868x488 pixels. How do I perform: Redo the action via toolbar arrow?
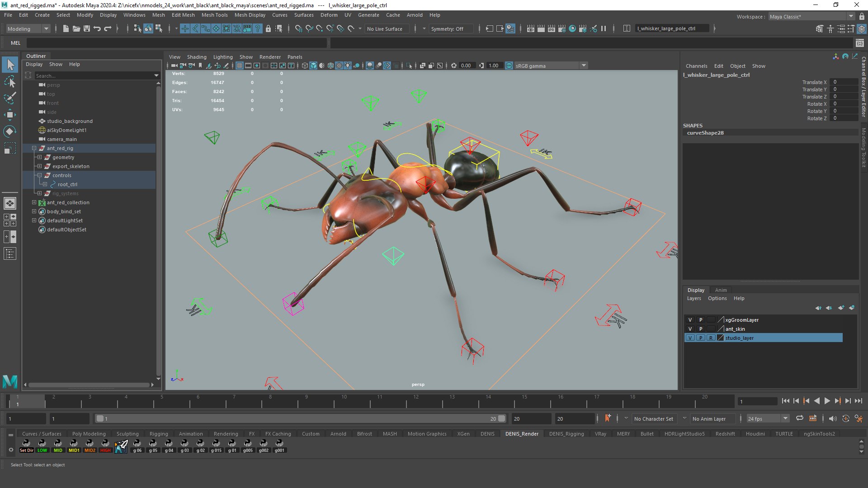pyautogui.click(x=108, y=28)
